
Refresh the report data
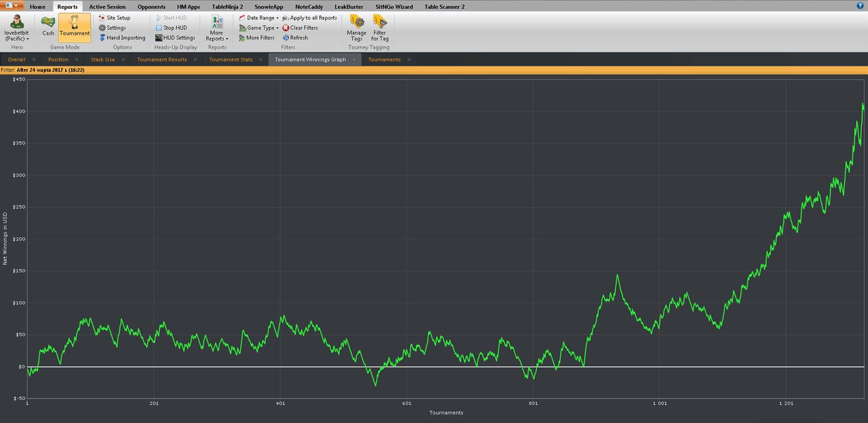click(295, 38)
